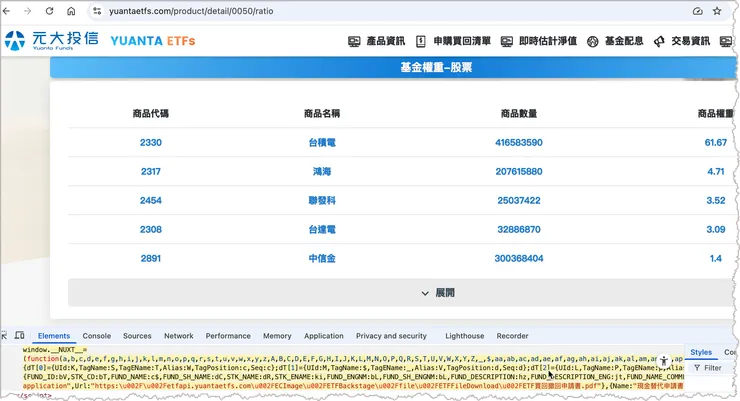Switch to the Application tab
This screenshot has width=740, height=401.
[324, 336]
